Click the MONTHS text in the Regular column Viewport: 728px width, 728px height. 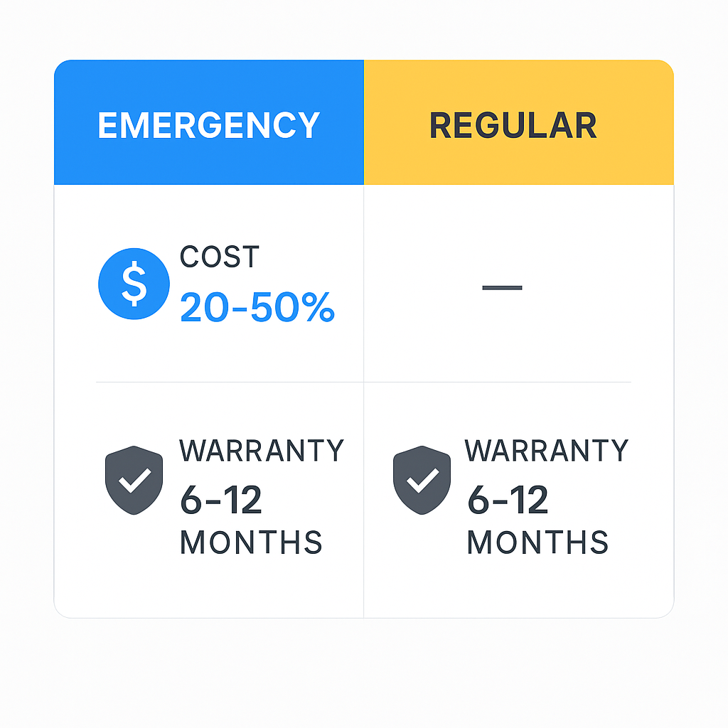coord(537,542)
